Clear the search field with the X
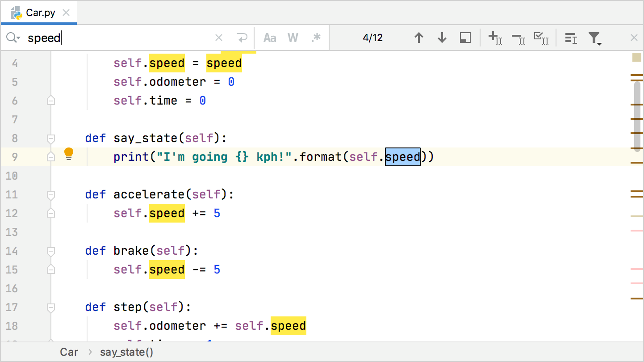 point(218,38)
